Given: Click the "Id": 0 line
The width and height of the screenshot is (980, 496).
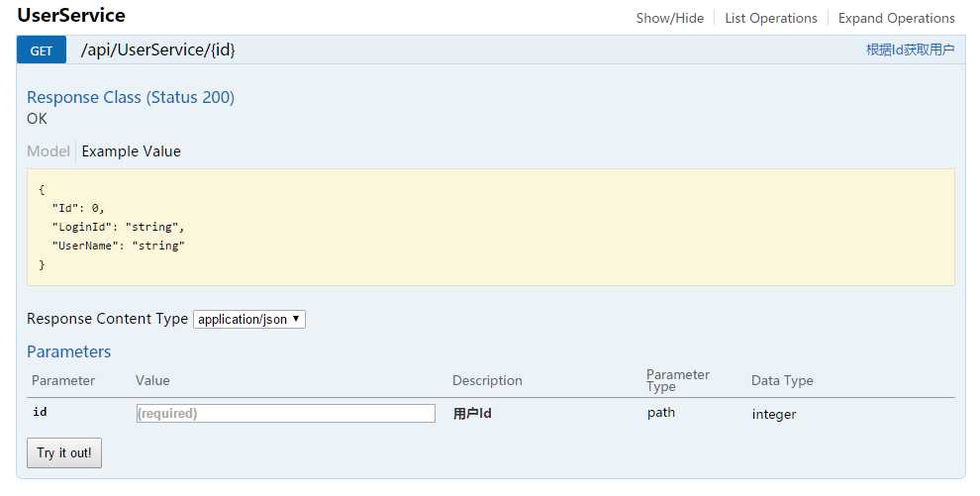Looking at the screenshot, I should coord(78,208).
